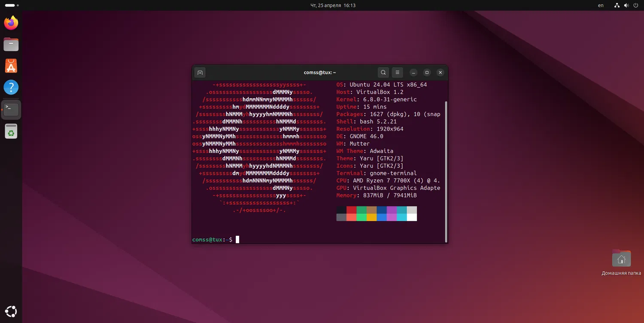Open the Trash from the dock
This screenshot has height=323, width=644.
(x=11, y=131)
